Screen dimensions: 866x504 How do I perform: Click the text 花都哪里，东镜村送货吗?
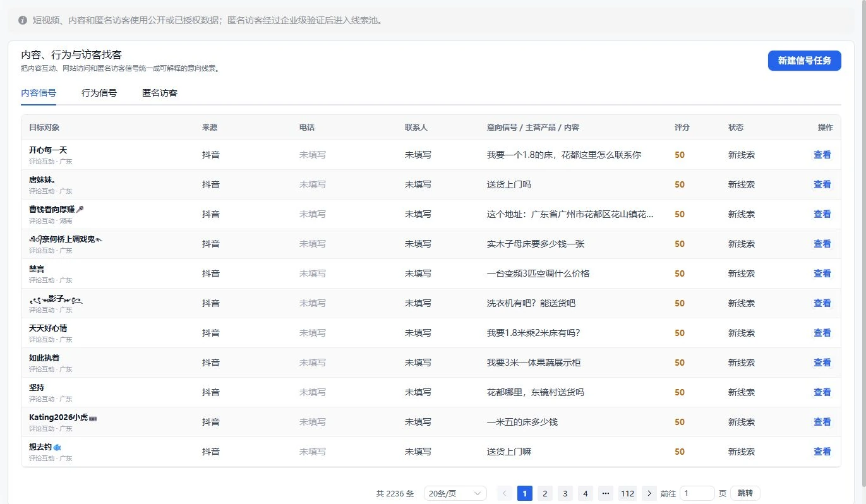tap(536, 392)
